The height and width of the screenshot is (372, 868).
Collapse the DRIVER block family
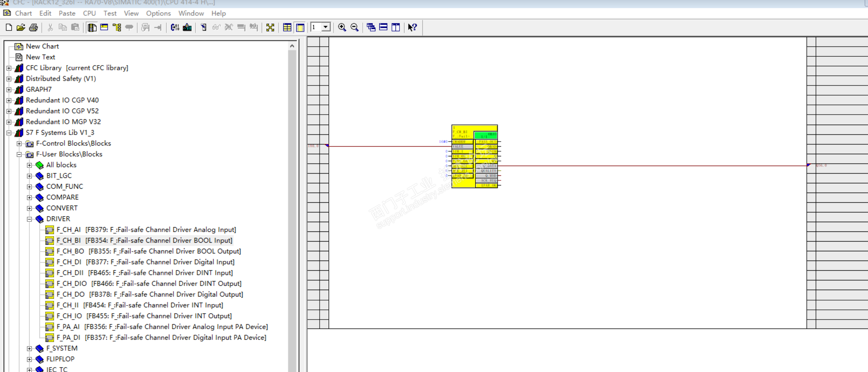(29, 219)
